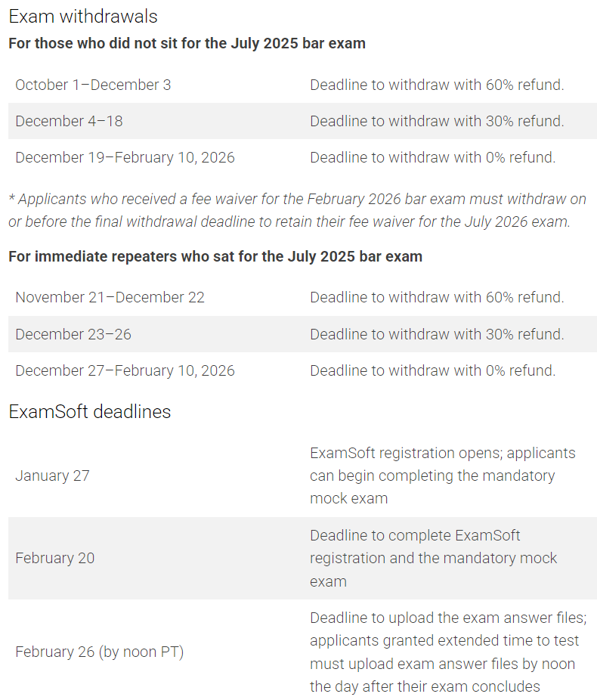Click the "December 27–February 10, 2026" cell
The width and height of the screenshot is (597, 700).
click(x=125, y=370)
